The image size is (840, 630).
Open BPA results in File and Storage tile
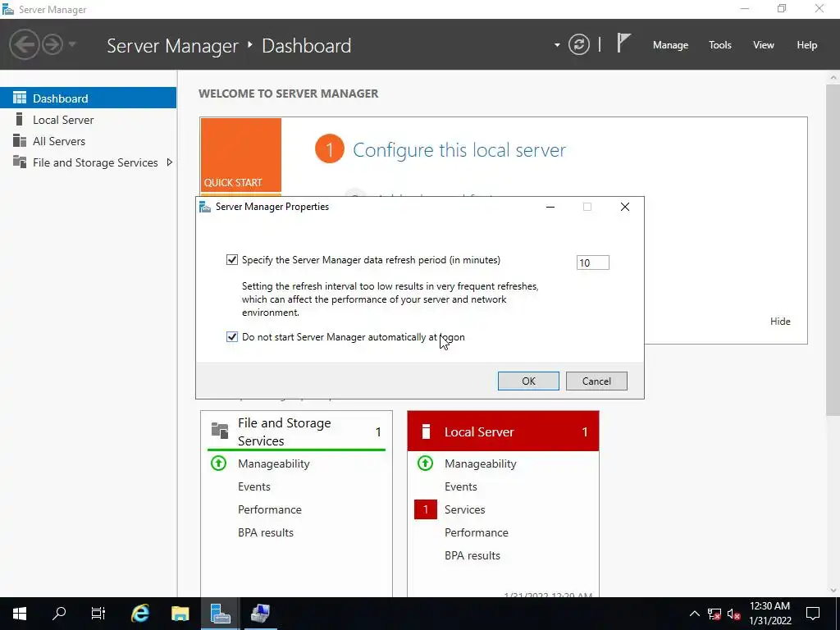pos(266,532)
